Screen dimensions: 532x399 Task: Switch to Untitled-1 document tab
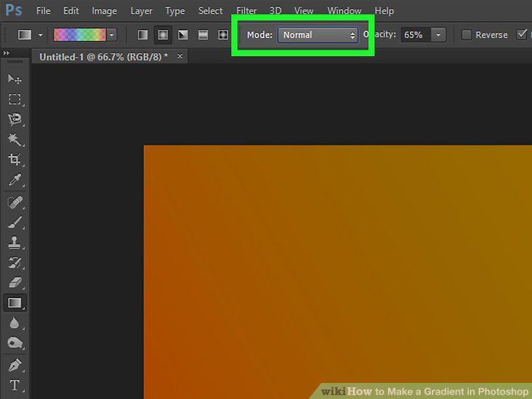(x=104, y=57)
